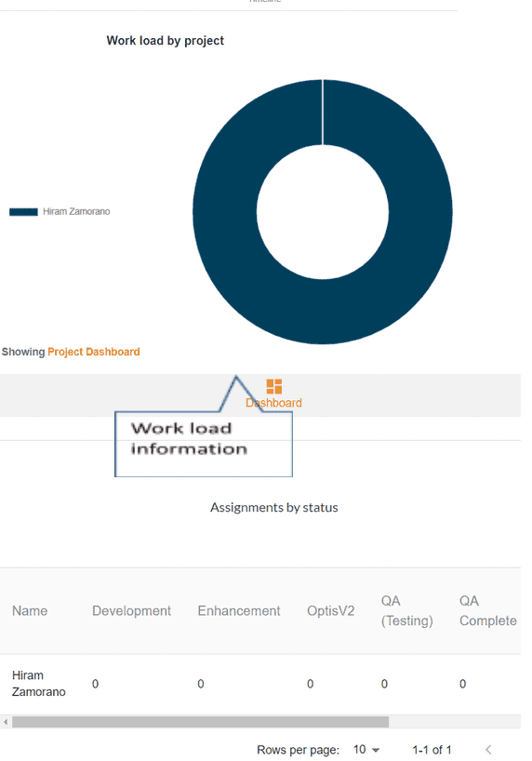Viewport: 532px width, 761px height.
Task: Sort by the Enhancement column header
Action: coord(239,611)
